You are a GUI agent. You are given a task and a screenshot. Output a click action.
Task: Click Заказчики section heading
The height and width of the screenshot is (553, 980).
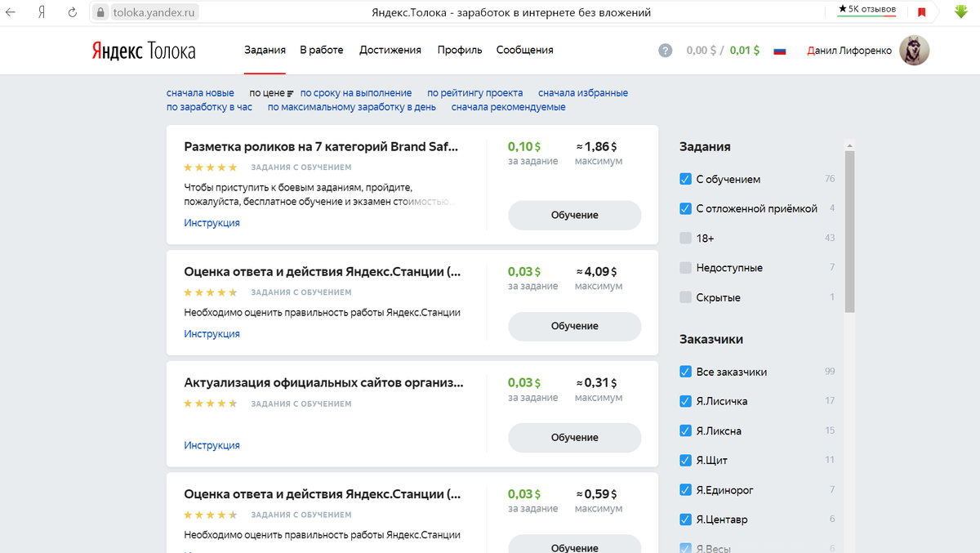(711, 339)
